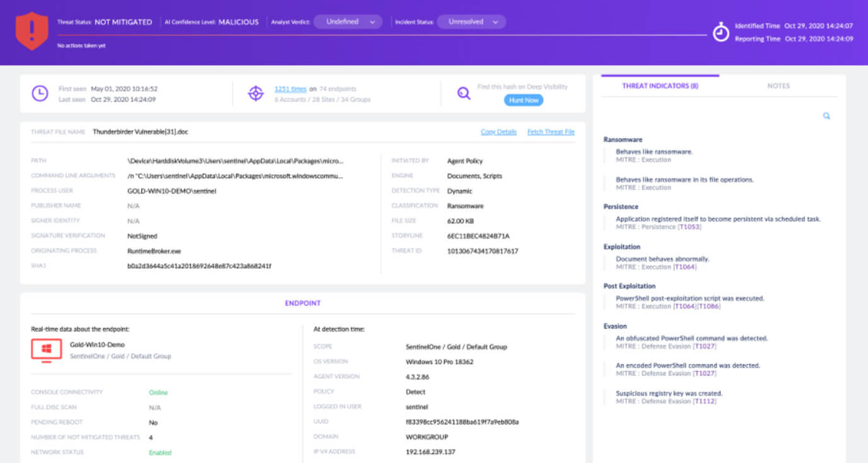Image resolution: width=868 pixels, height=463 pixels.
Task: Click the Storyline value 6EC11BEC4824B71A
Action: pyautogui.click(x=478, y=236)
